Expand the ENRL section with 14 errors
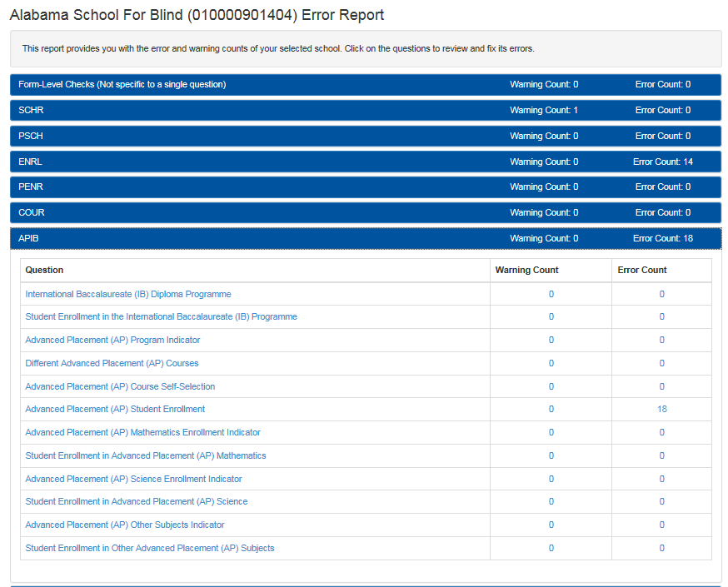The image size is (728, 587). click(x=31, y=162)
